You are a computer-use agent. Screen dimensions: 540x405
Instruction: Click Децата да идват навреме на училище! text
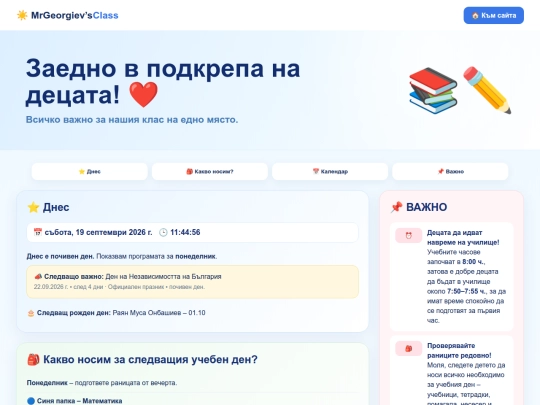coord(463,238)
